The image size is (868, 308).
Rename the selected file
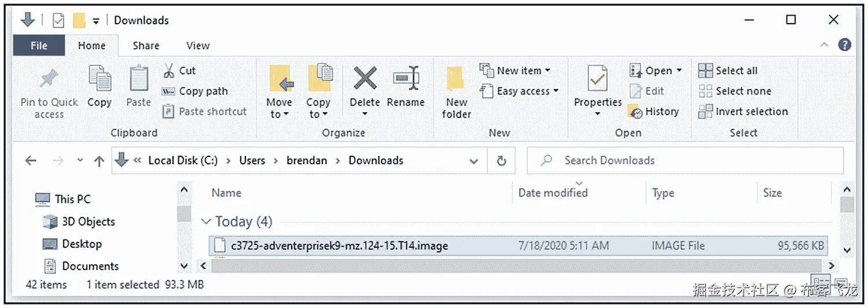pyautogui.click(x=406, y=79)
